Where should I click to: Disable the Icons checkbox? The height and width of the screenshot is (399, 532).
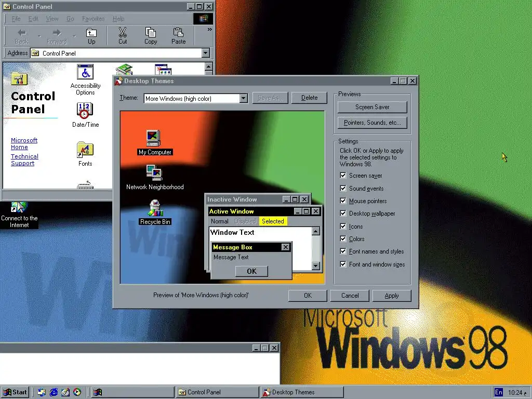point(343,227)
